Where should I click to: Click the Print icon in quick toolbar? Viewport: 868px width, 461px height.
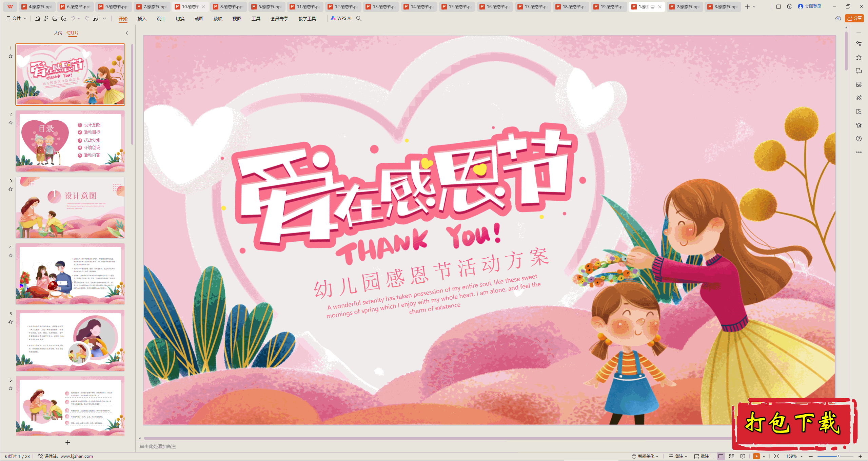pyautogui.click(x=55, y=18)
